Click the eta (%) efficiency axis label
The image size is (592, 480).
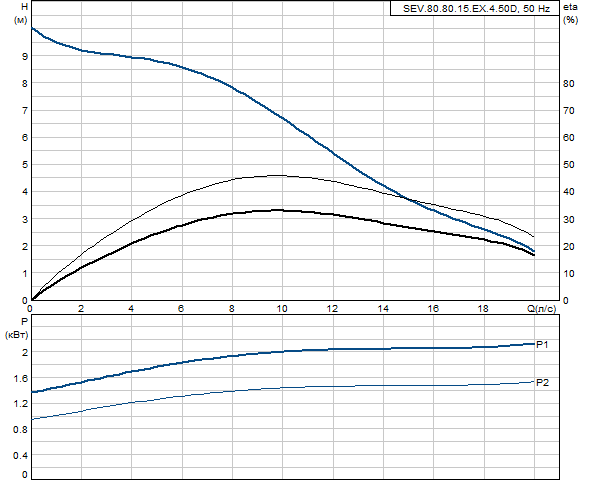570,14
